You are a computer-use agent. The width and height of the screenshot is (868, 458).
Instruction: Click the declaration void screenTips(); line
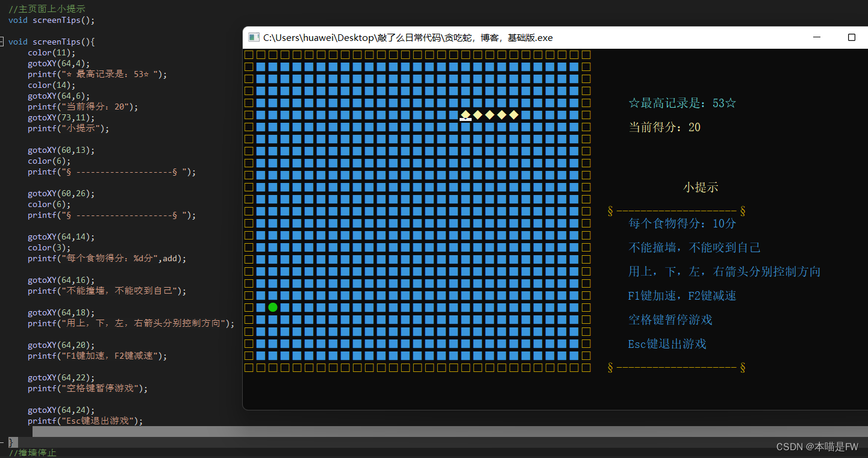click(52, 20)
